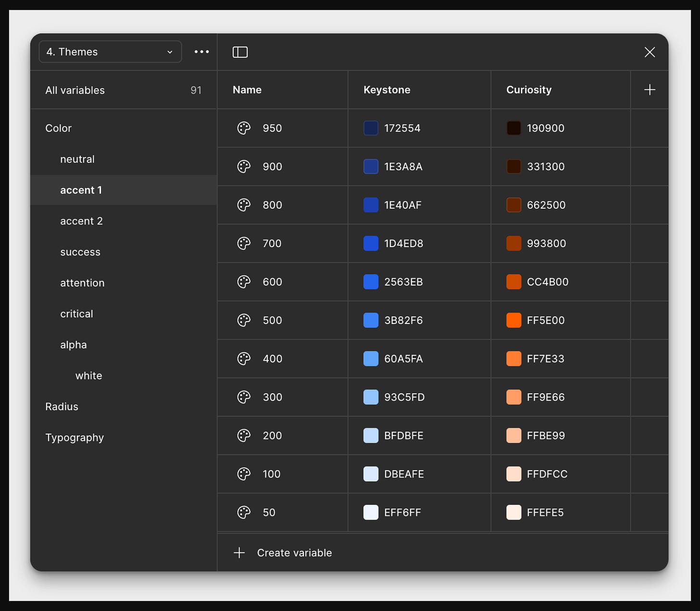The width and height of the screenshot is (700, 611).
Task: Open the success color group
Action: 124,252
